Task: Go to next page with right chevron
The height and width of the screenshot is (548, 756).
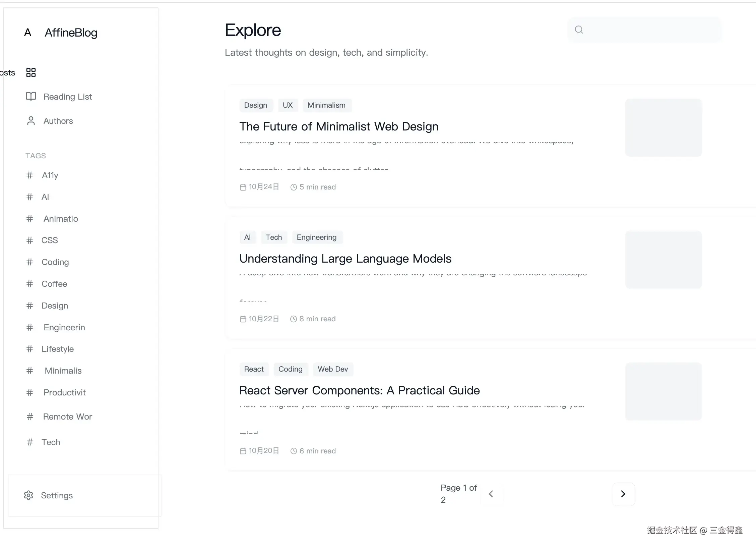Action: (623, 494)
